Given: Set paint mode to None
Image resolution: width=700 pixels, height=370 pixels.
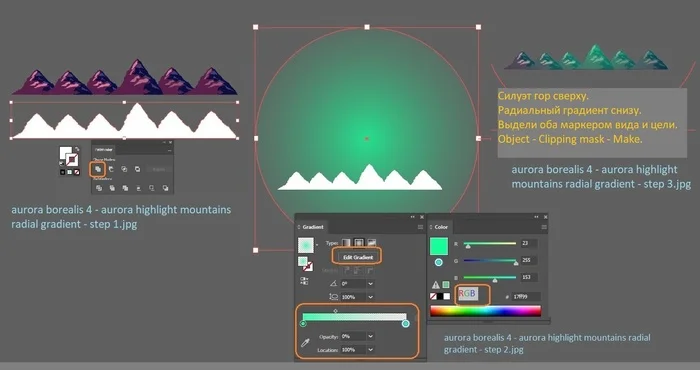Looking at the screenshot, I should pos(77,172).
